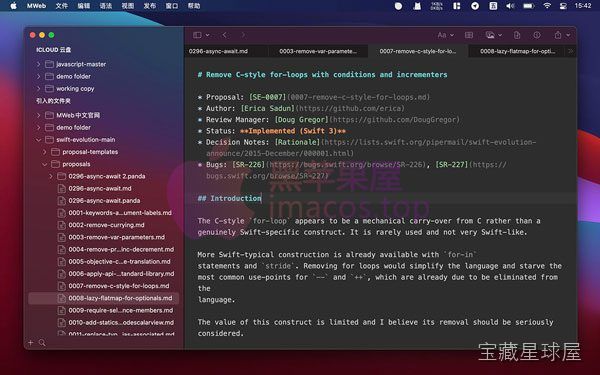Select working copy folder icon

pos(49,89)
